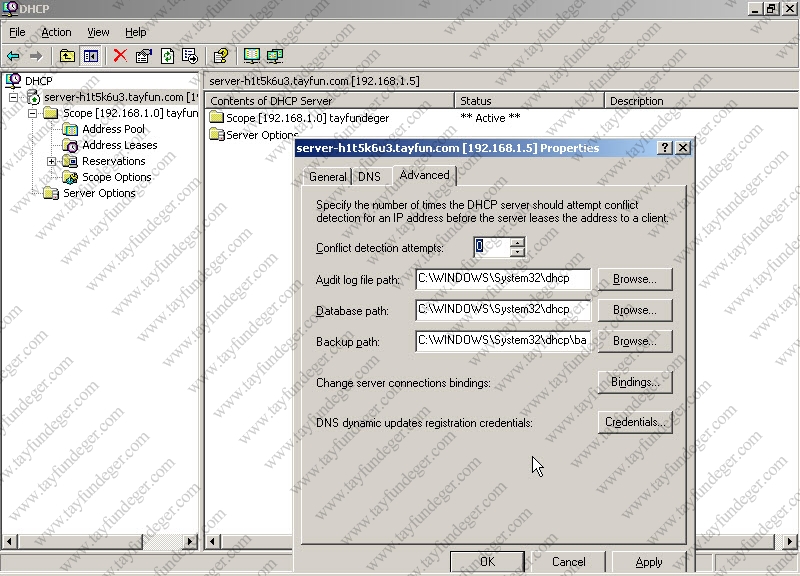Decrease conflict detection attempts with down arrow
The height and width of the screenshot is (576, 800).
click(x=517, y=252)
